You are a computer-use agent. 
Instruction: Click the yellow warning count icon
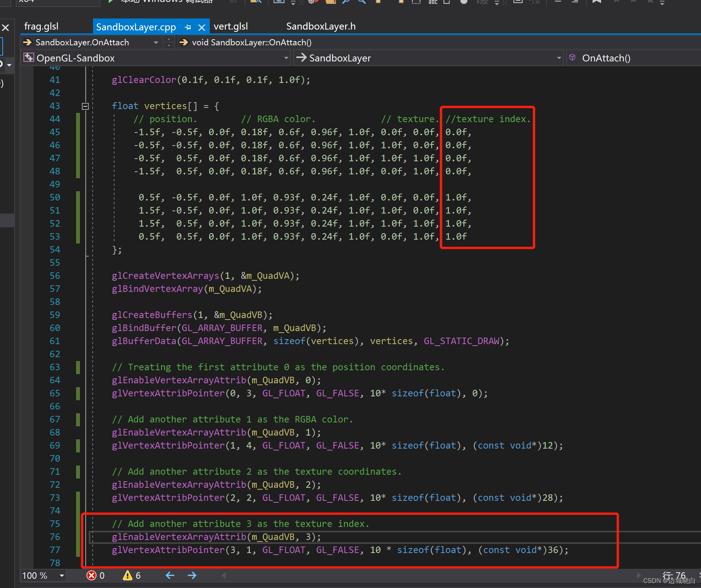coord(127,575)
